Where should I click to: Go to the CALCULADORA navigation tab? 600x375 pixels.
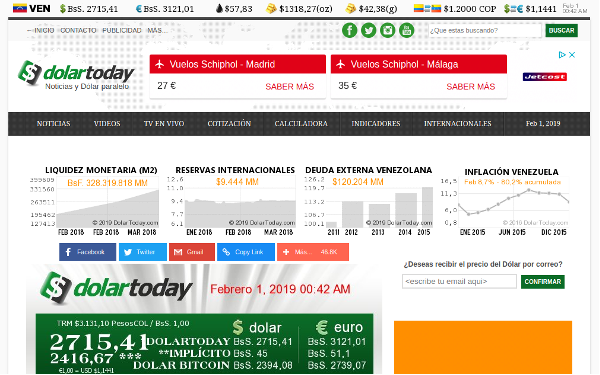(301, 124)
